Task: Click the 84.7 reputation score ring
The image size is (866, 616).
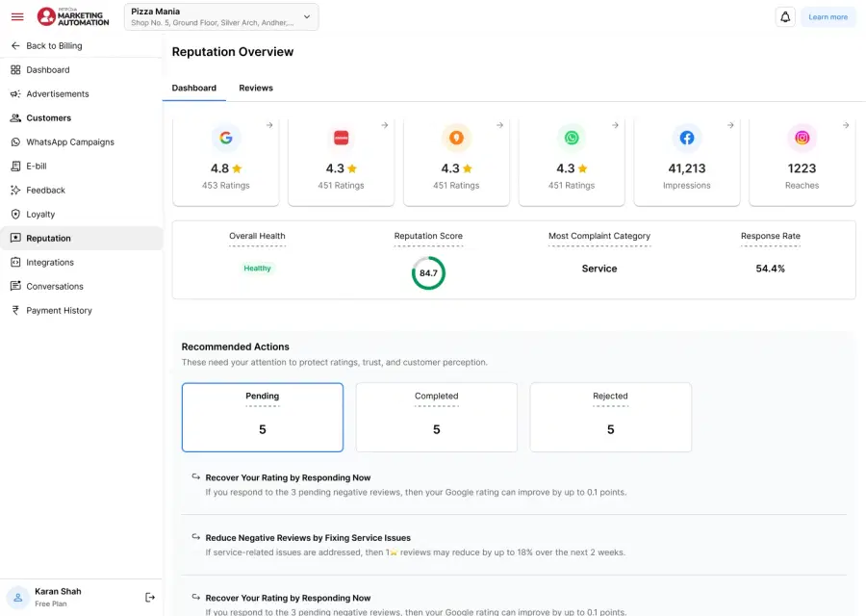Action: point(428,273)
